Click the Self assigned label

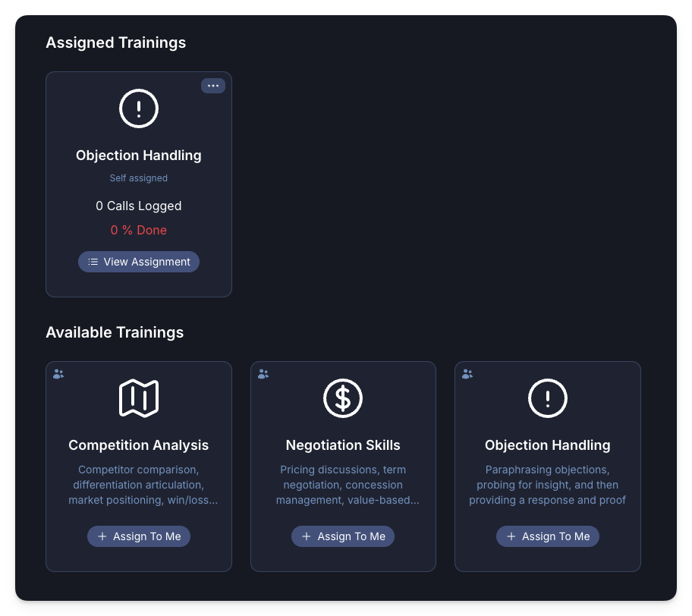click(138, 178)
